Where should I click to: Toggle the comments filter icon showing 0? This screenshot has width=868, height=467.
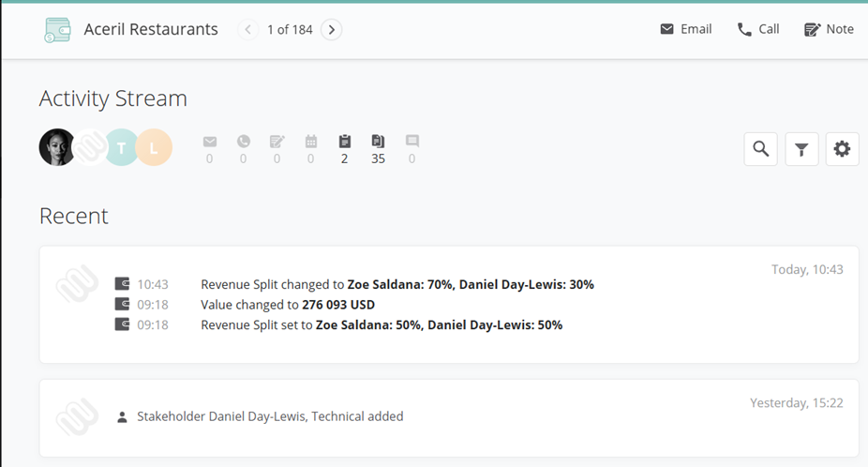pyautogui.click(x=412, y=143)
